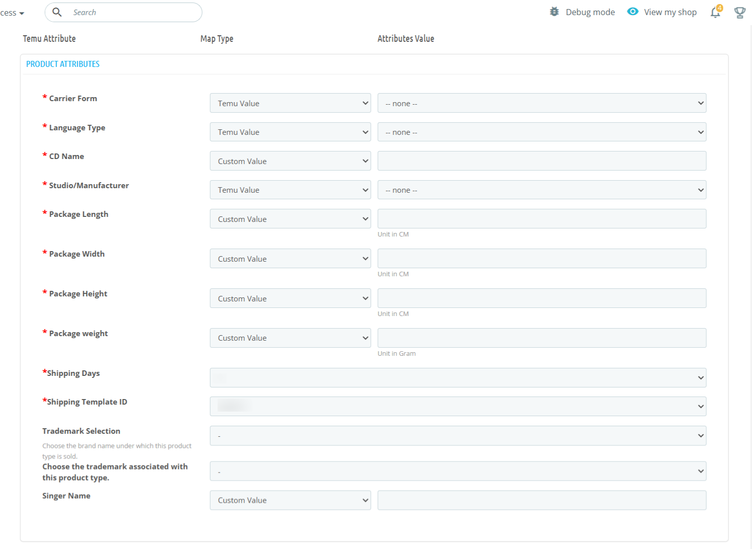
Task: Click the CD Name value field
Action: coord(541,161)
